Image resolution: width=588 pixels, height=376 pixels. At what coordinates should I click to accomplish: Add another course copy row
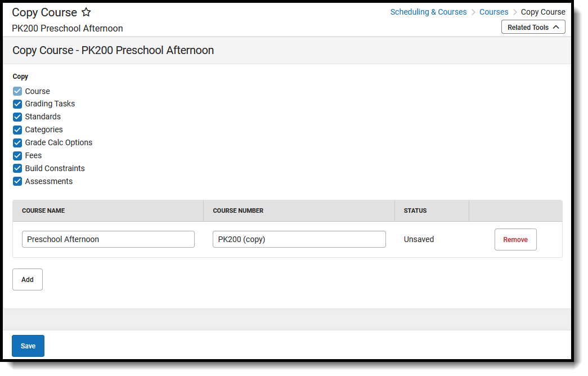pos(28,280)
